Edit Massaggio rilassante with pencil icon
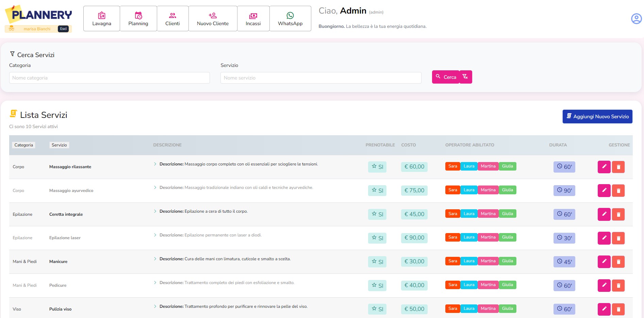Image resolution: width=644 pixels, height=318 pixels. pyautogui.click(x=604, y=167)
